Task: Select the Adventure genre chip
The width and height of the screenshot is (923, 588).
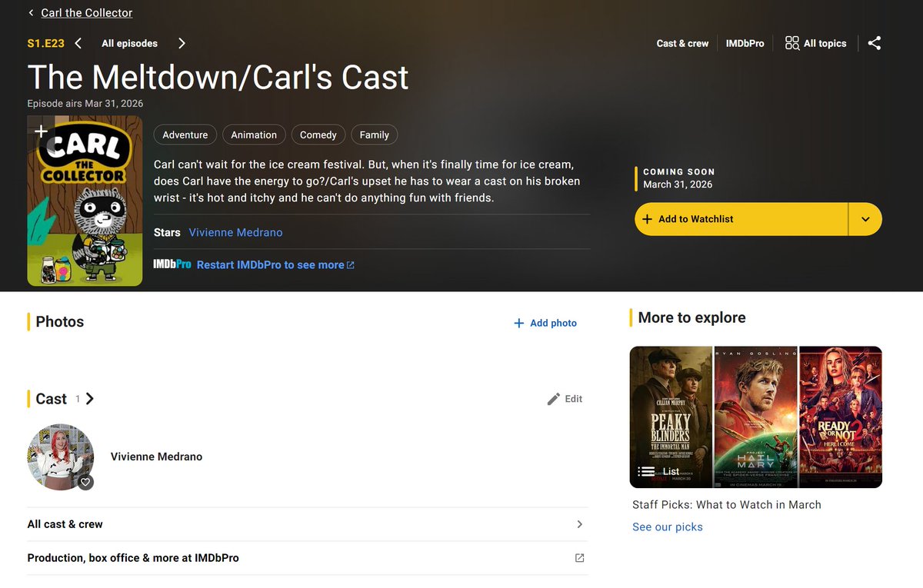Action: (x=185, y=135)
